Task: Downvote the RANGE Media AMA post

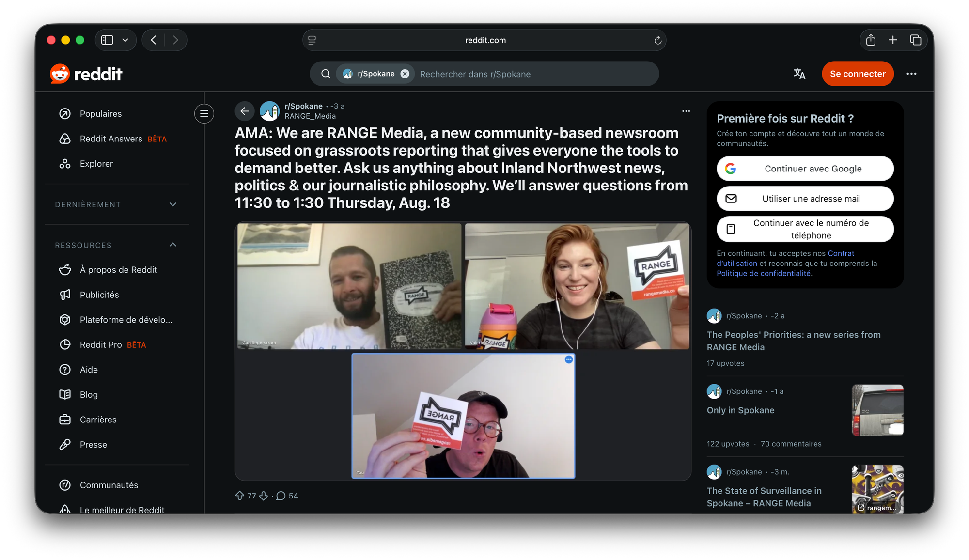Action: [264, 496]
